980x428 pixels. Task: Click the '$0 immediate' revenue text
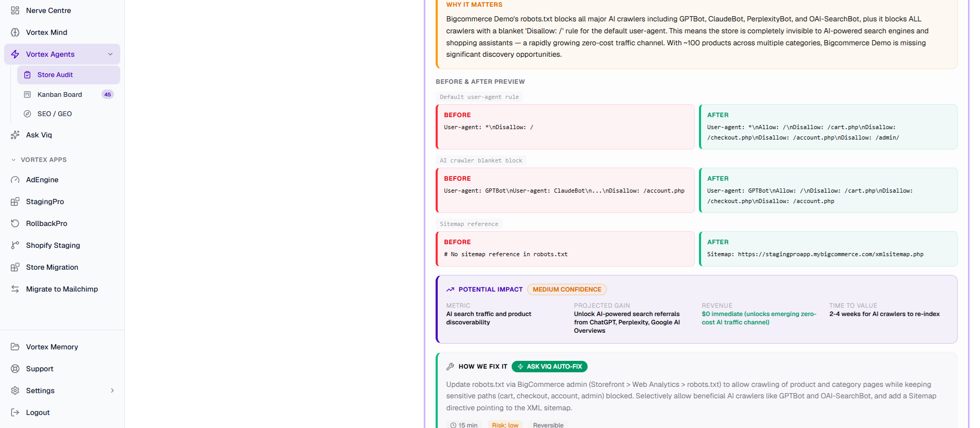[x=759, y=318]
